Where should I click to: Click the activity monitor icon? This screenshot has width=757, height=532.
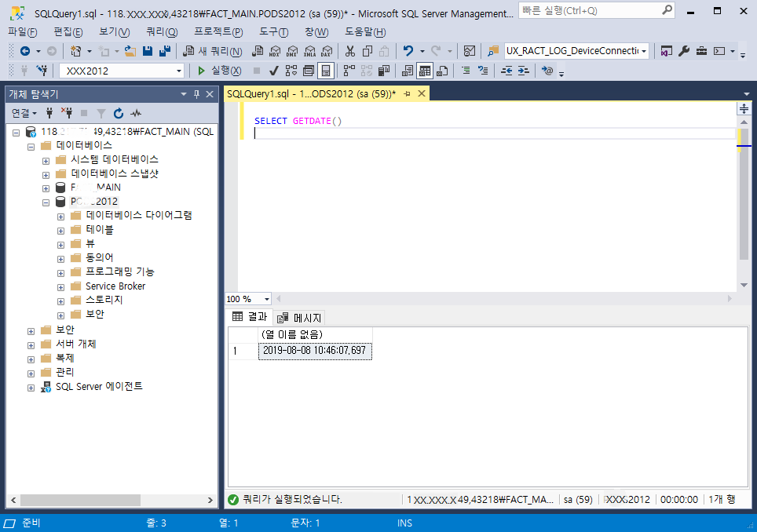pos(470,51)
